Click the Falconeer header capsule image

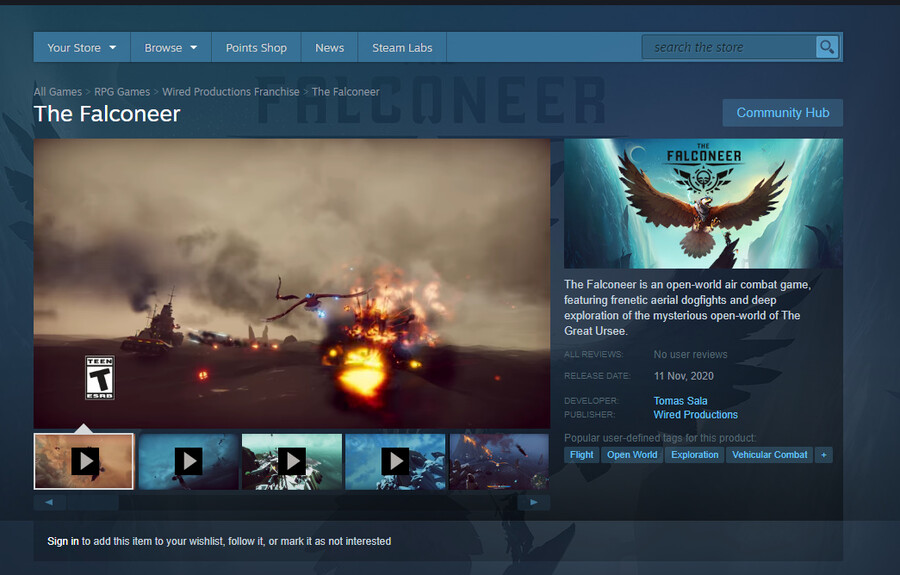click(x=703, y=204)
